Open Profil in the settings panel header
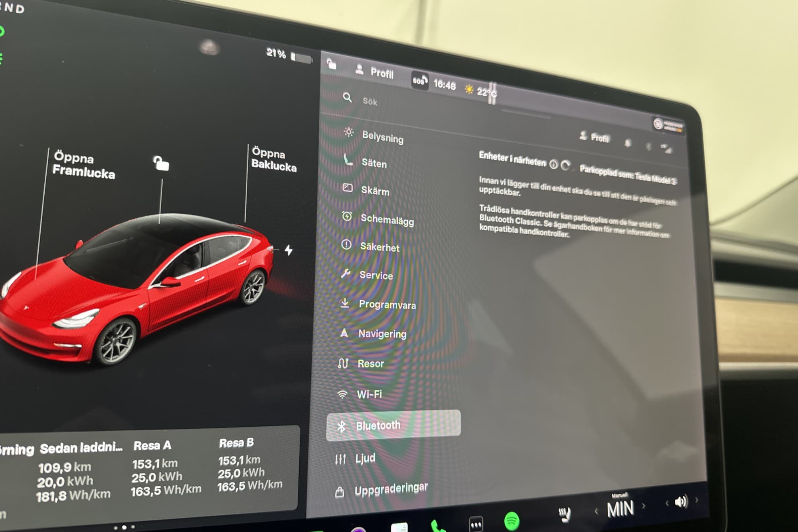This screenshot has height=532, width=798. [x=594, y=137]
